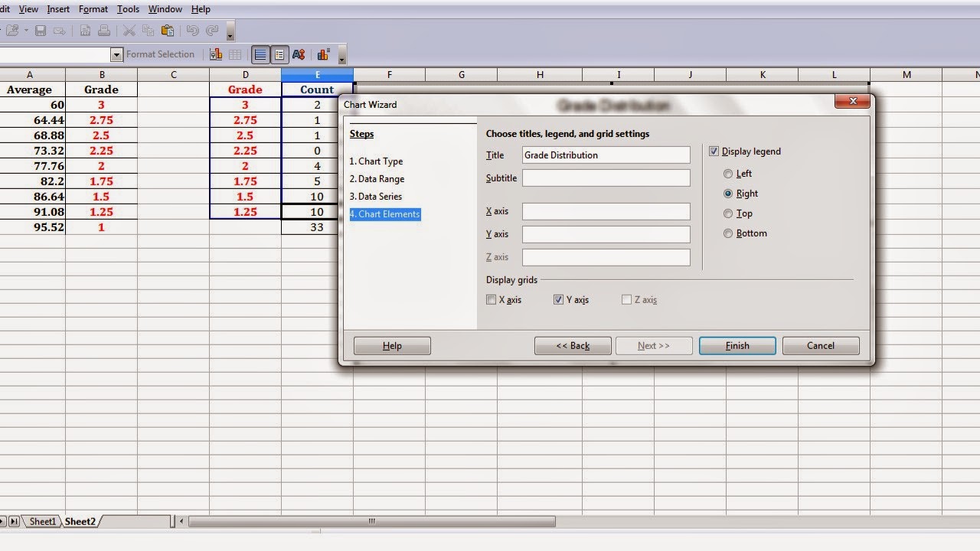Open the Chart Data Table icon

[x=234, y=54]
